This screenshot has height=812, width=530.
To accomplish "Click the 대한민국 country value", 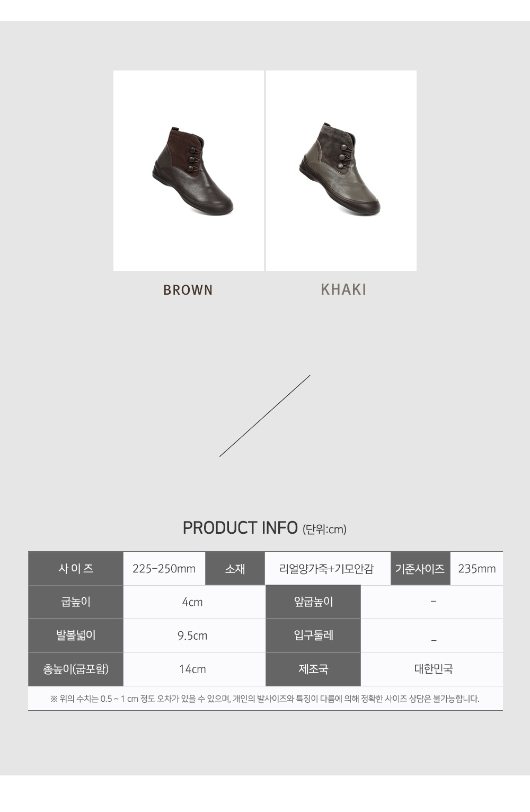I will click(434, 669).
